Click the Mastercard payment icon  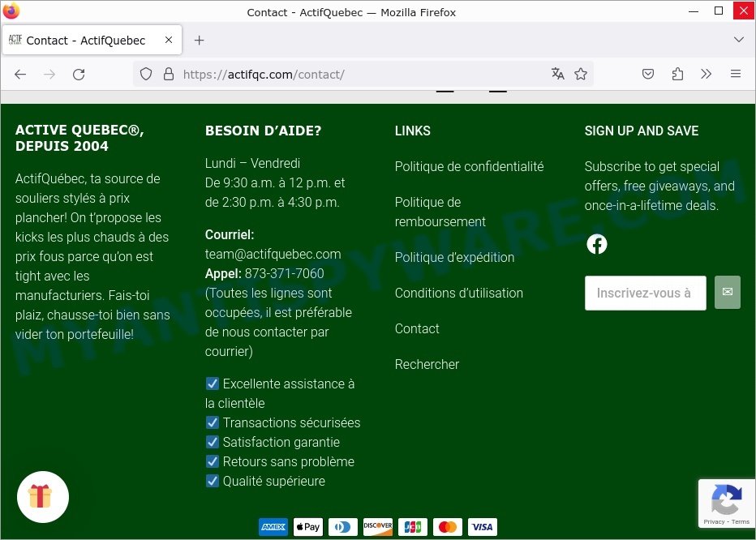(x=448, y=527)
